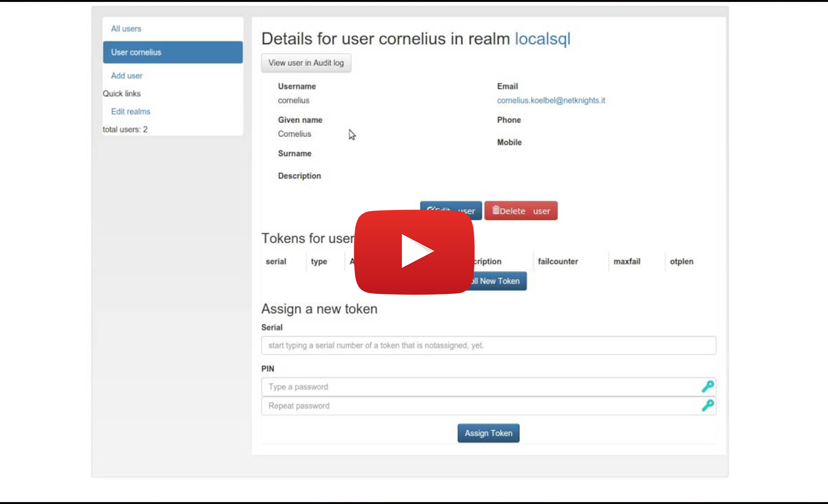Go to Edit realms quick link
The height and width of the screenshot is (504, 828).
130,111
